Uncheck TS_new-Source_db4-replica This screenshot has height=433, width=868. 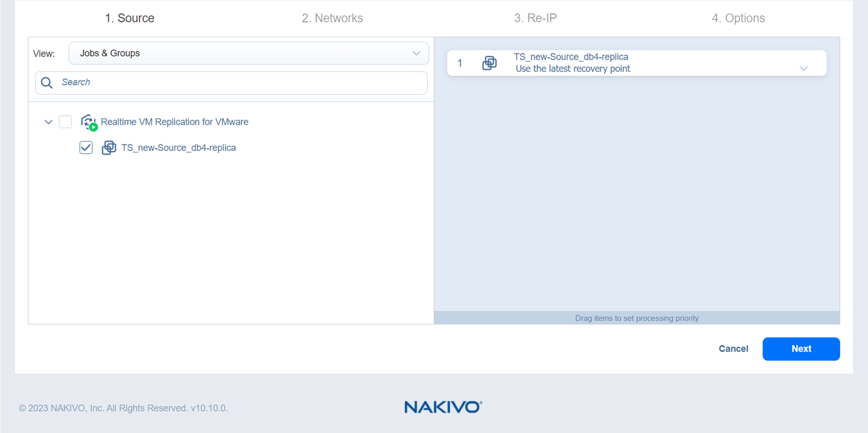[86, 148]
